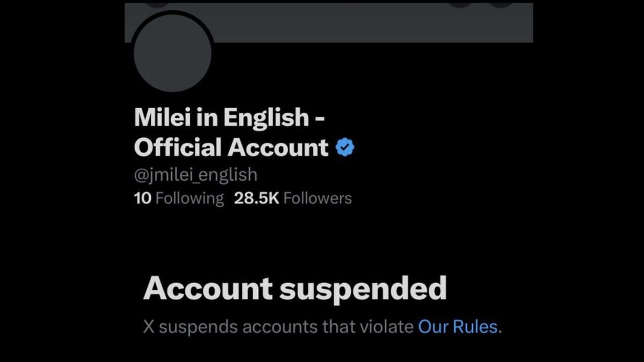The image size is (644, 362).
Task: Open the "Following" list link
Action: pos(189,198)
